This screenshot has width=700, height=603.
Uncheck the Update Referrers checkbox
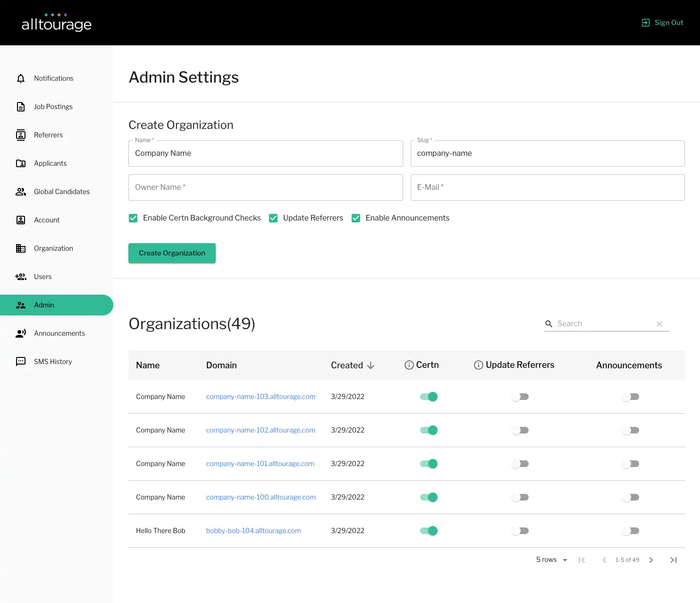(x=273, y=218)
